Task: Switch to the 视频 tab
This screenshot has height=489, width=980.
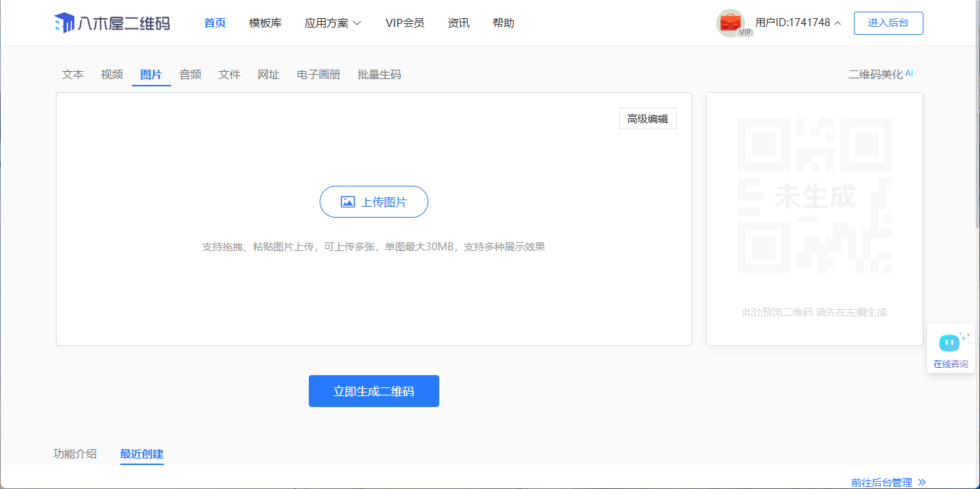Action: (x=112, y=75)
